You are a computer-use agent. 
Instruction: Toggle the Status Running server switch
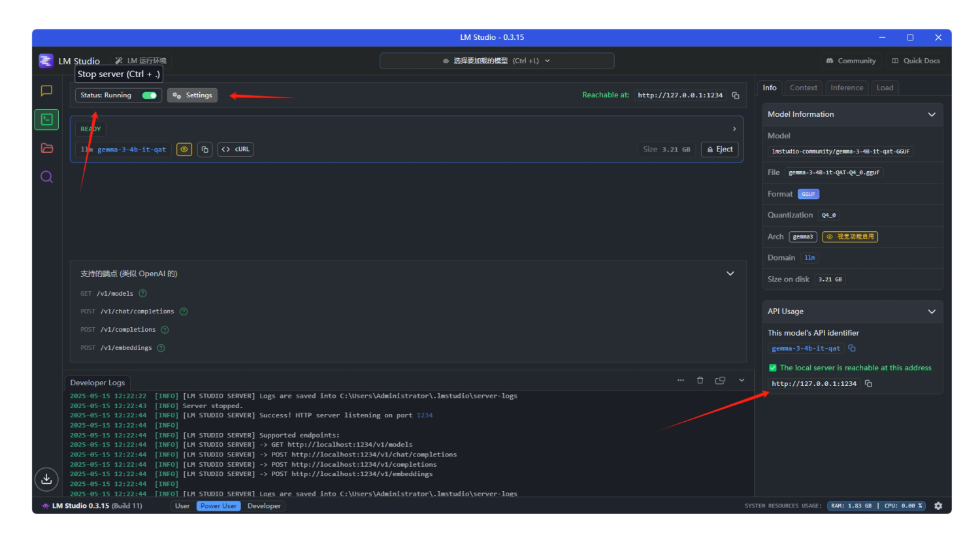coord(150,95)
